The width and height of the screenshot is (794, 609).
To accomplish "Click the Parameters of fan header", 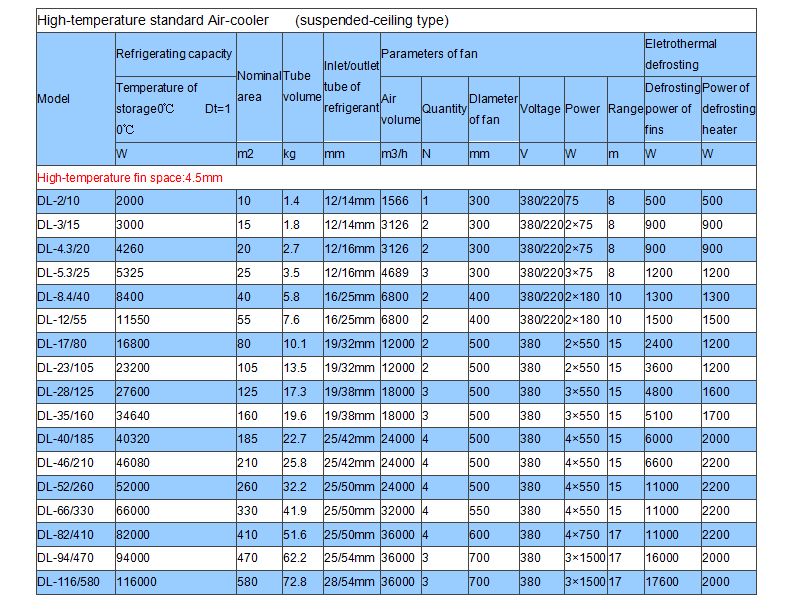I will tap(428, 54).
